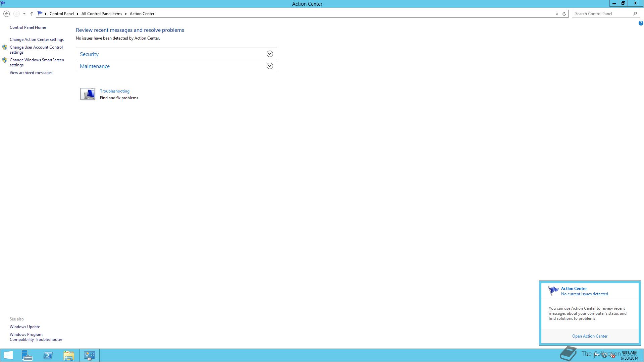644x362 pixels.
Task: Expand the Security section chevron
Action: click(x=270, y=54)
